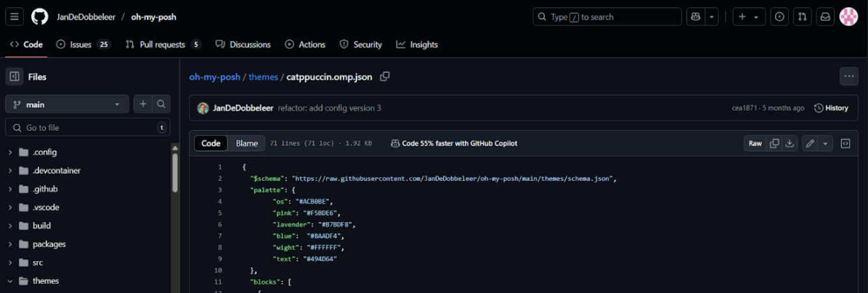
Task: Select line number 4 in code
Action: [x=220, y=201]
